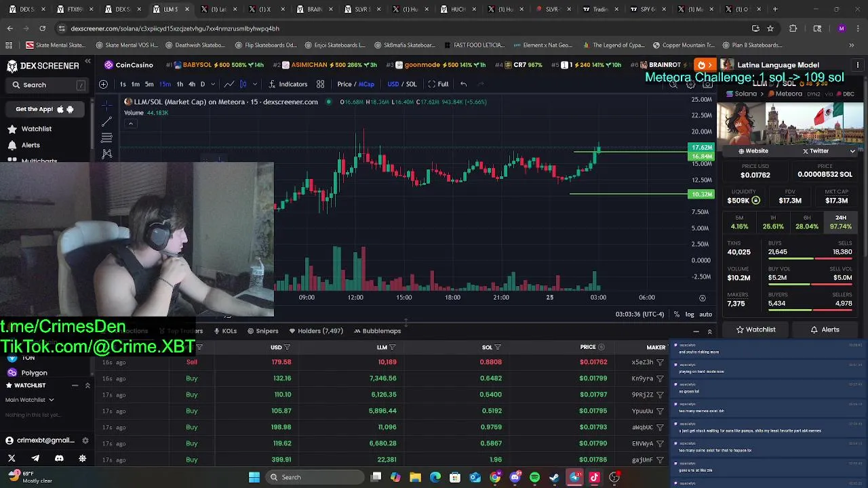Select the crosshair cursor drawing tool
Screen dimensions: 868x488
106,105
